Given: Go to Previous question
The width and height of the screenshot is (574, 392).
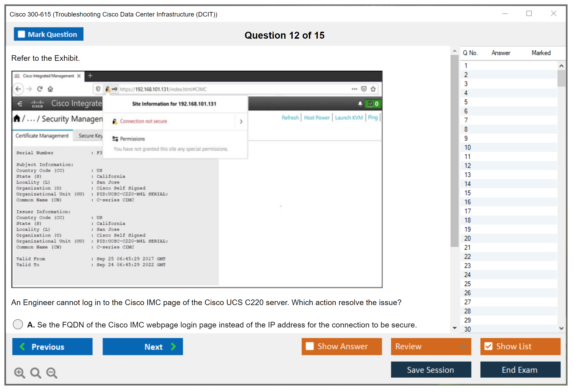Looking at the screenshot, I should pyautogui.click(x=52, y=346).
